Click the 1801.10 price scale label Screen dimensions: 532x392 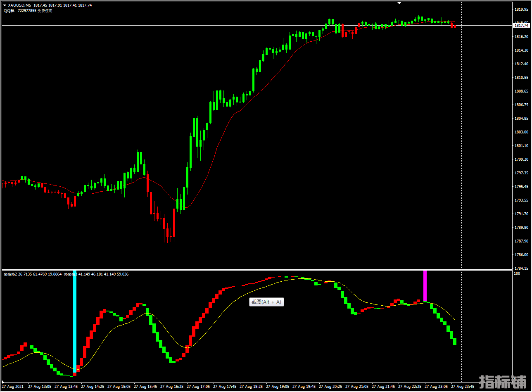(x=521, y=146)
